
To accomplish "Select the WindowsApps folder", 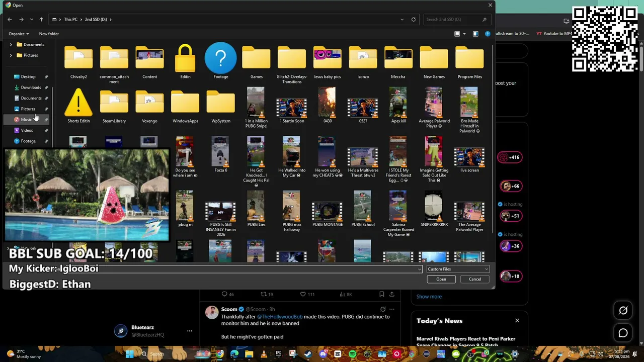I will click(x=185, y=106).
